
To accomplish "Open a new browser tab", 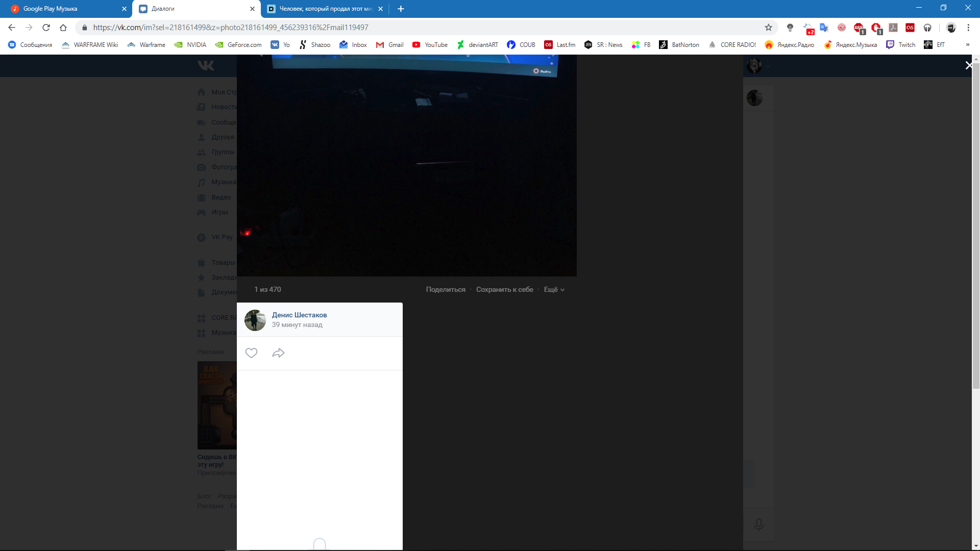I will coord(401,9).
